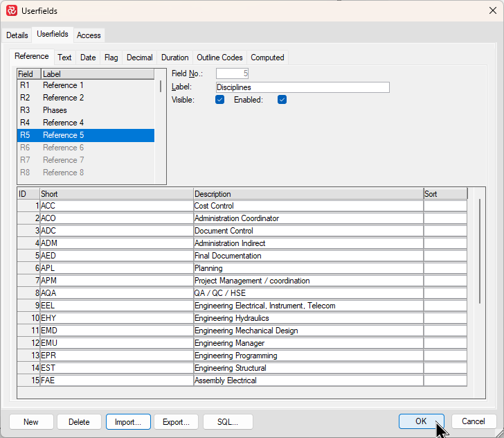Viewport: 504px width, 438px height.
Task: Select the Outline Codes tab
Action: [219, 58]
